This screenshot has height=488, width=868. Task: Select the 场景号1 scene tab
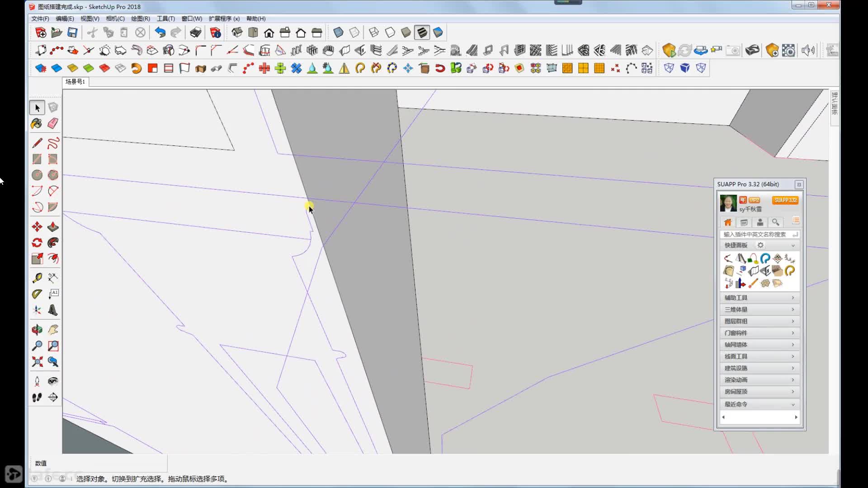pyautogui.click(x=75, y=82)
